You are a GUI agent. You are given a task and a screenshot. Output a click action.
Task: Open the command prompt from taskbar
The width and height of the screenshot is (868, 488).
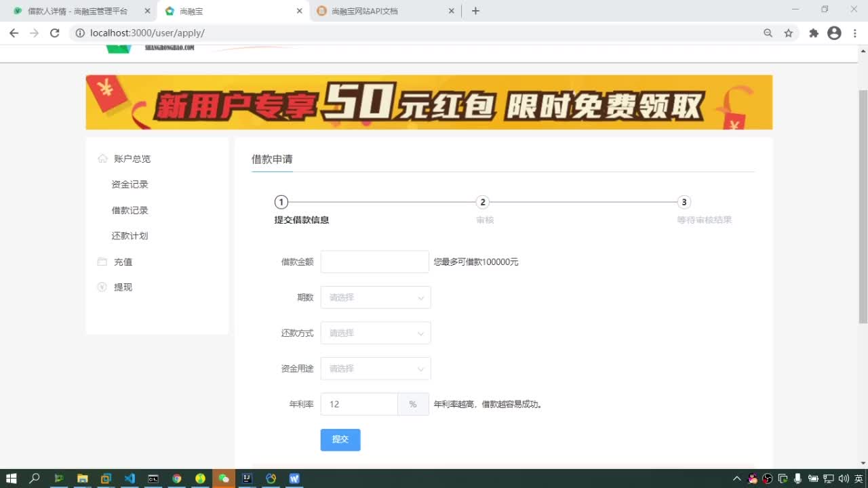coord(153,479)
